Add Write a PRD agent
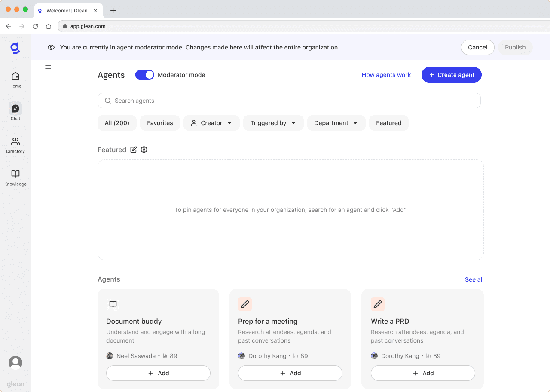The height and width of the screenshot is (392, 550). tap(423, 373)
